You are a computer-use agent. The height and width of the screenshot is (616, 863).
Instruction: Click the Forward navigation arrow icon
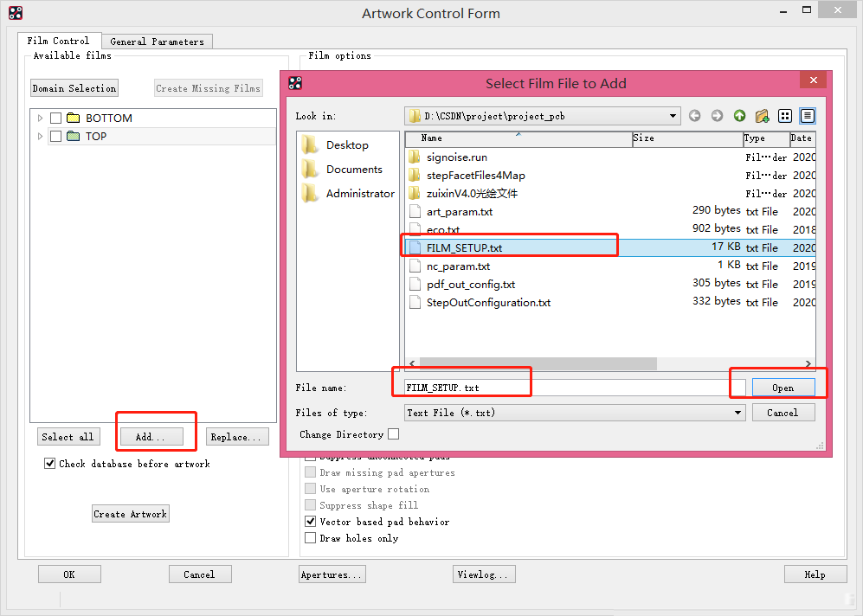coord(717,116)
